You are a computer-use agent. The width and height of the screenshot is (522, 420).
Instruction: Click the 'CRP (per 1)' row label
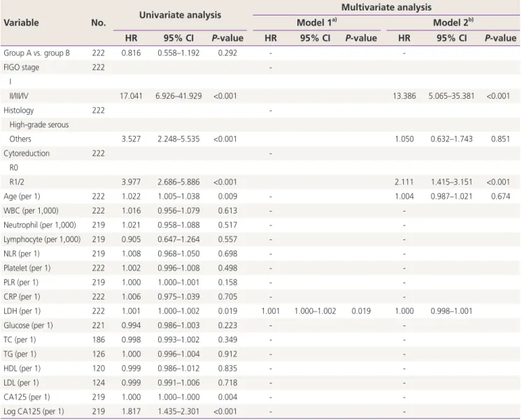(22, 296)
